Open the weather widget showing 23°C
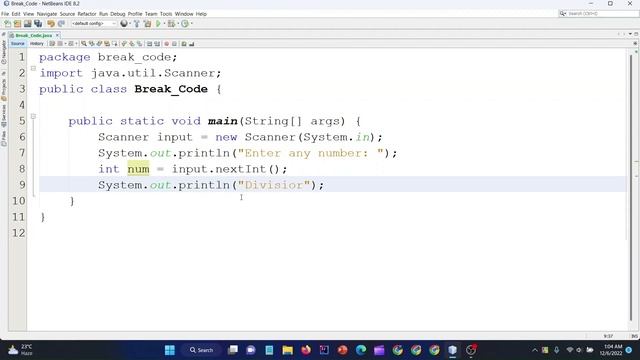Viewport: 640px width, 360px height. point(20,350)
